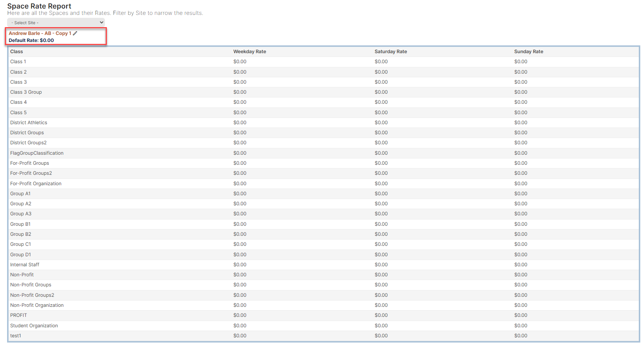Viewport: 644px width, 347px height.
Task: Select the Group C1 row label
Action: (20, 244)
